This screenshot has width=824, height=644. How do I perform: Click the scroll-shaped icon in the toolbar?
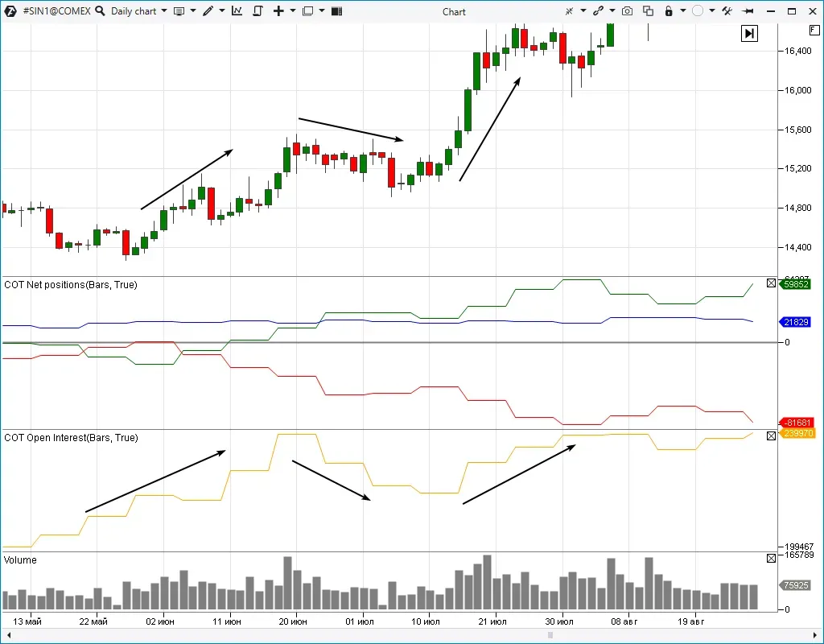[x=257, y=11]
